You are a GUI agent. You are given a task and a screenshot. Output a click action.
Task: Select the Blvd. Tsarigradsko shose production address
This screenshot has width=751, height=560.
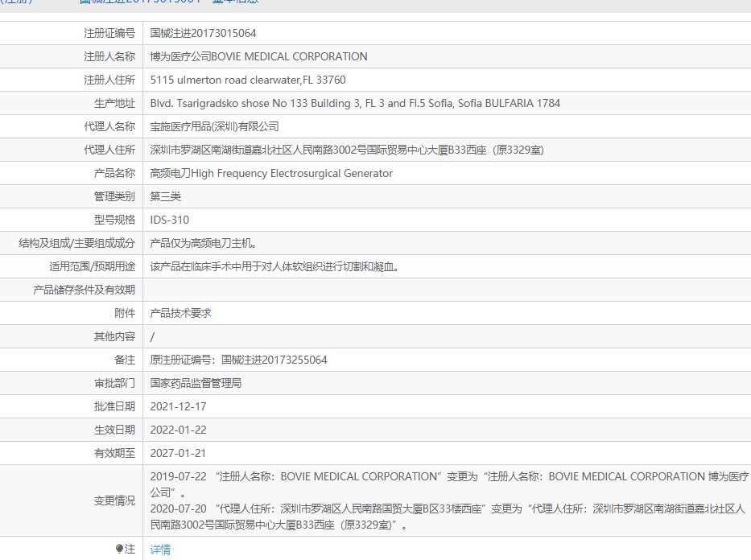click(355, 103)
